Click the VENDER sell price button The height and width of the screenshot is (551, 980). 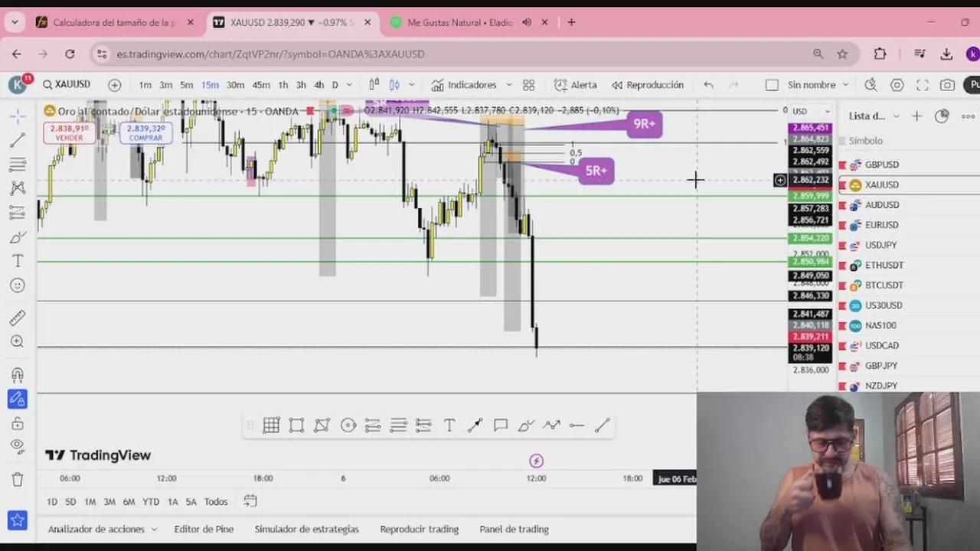[69, 132]
